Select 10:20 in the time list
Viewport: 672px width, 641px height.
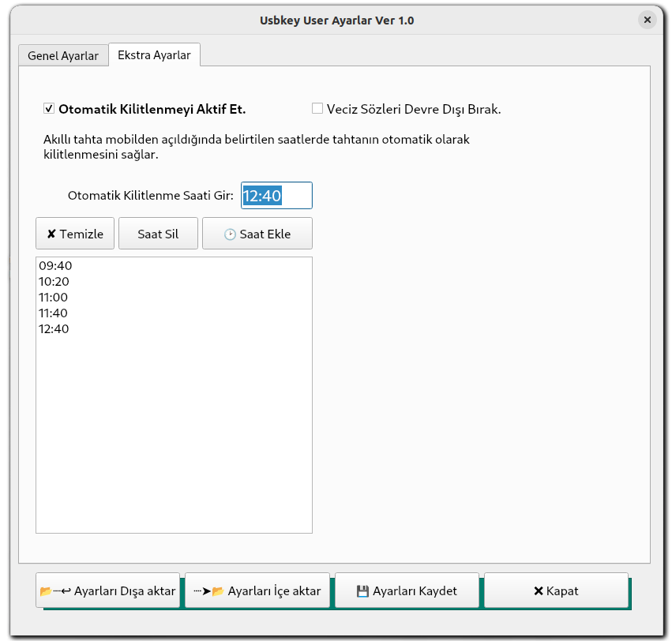pyautogui.click(x=55, y=282)
